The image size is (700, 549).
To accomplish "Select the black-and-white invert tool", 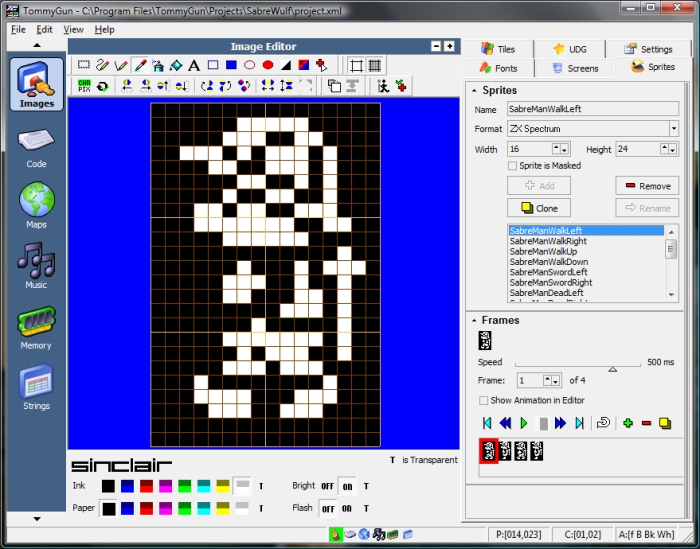I will coord(286,65).
